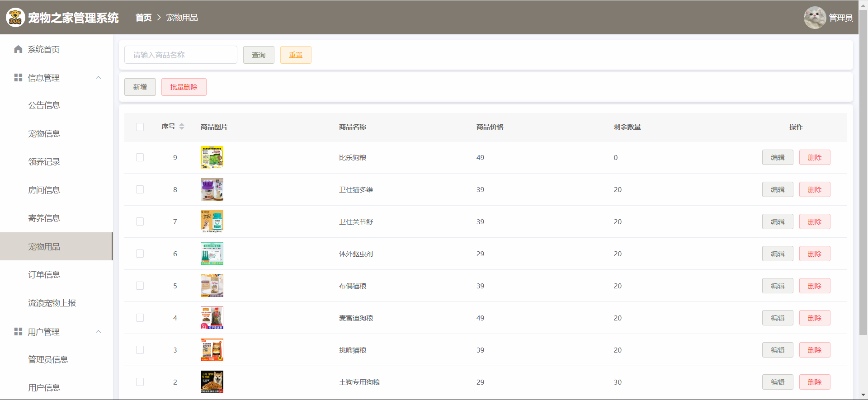Go to 公告信息 in sidebar
Screen dimensions: 868x400
(x=57, y=105)
